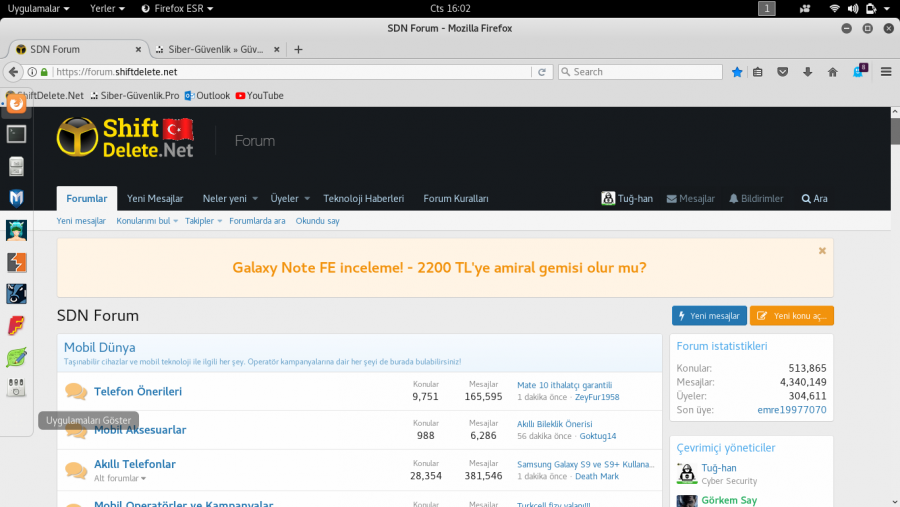Screen dimensions: 900x507
Task: Click the Ara search link
Action: click(814, 199)
